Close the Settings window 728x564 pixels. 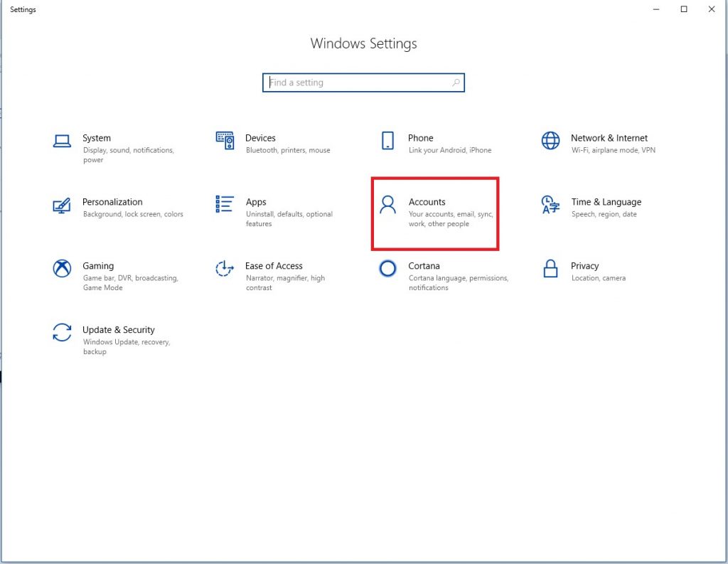(x=712, y=9)
